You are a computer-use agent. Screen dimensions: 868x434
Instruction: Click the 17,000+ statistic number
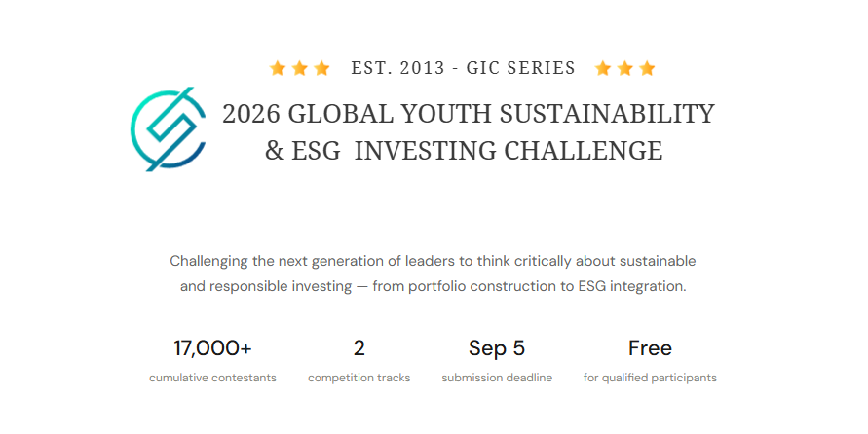click(212, 348)
